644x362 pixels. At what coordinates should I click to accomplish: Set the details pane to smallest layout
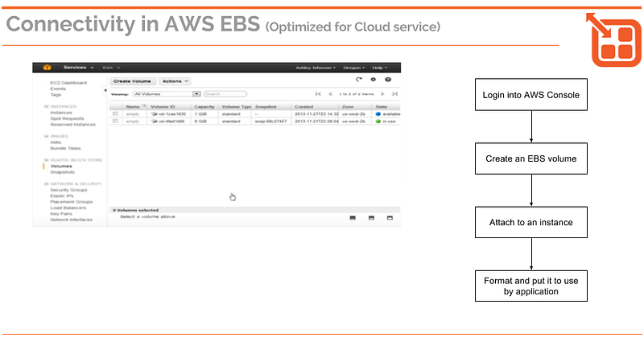pyautogui.click(x=353, y=218)
